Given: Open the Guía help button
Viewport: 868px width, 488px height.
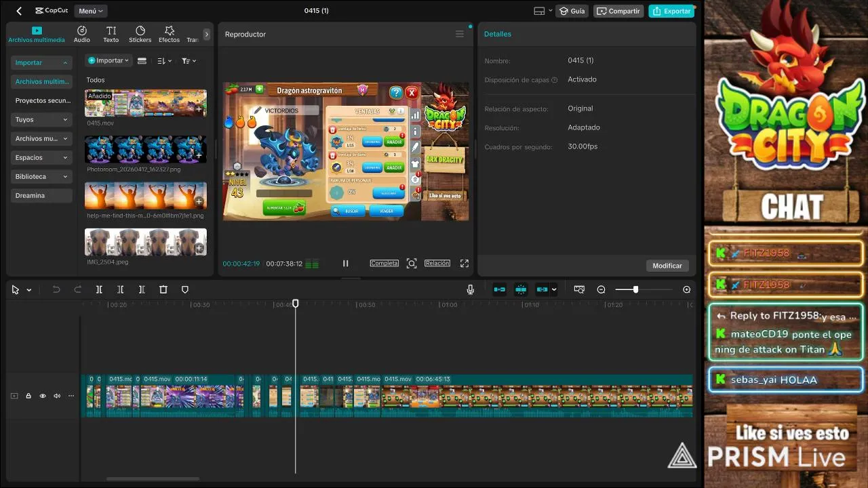Looking at the screenshot, I should point(572,11).
